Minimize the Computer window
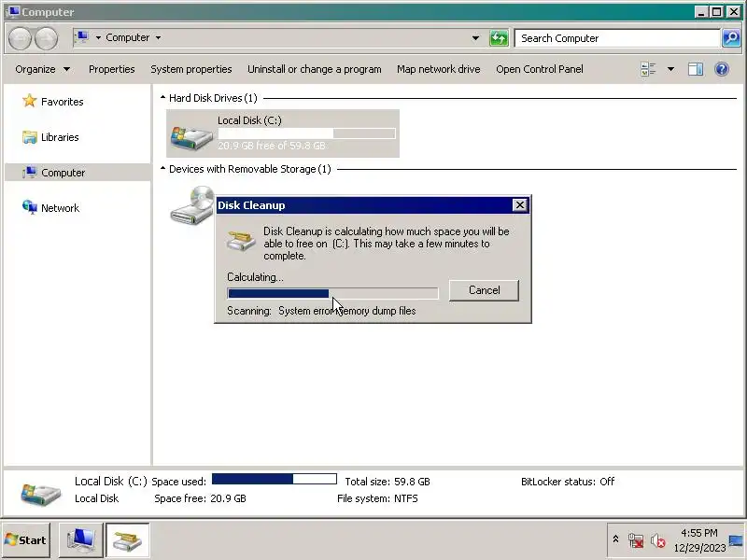Image resolution: width=747 pixels, height=560 pixels. click(701, 12)
